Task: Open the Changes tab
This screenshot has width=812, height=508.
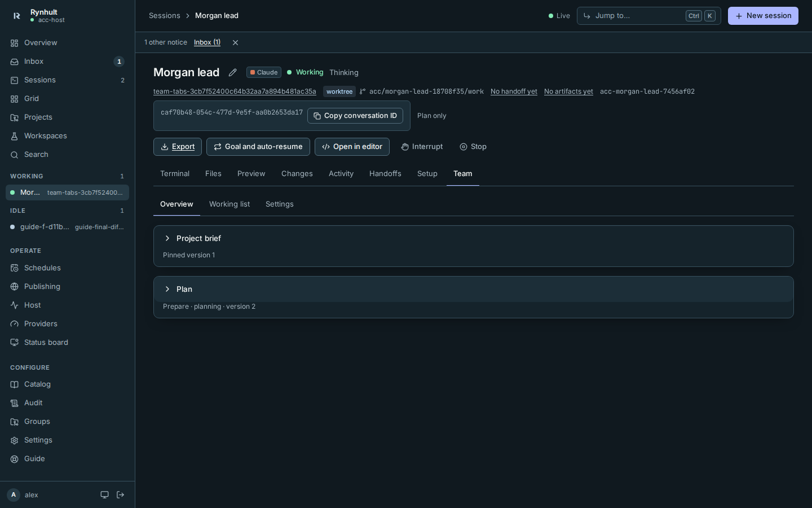Action: click(297, 174)
